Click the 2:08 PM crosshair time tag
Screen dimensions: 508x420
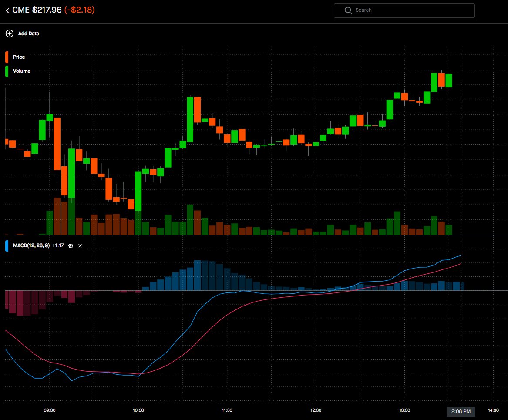[461, 411]
